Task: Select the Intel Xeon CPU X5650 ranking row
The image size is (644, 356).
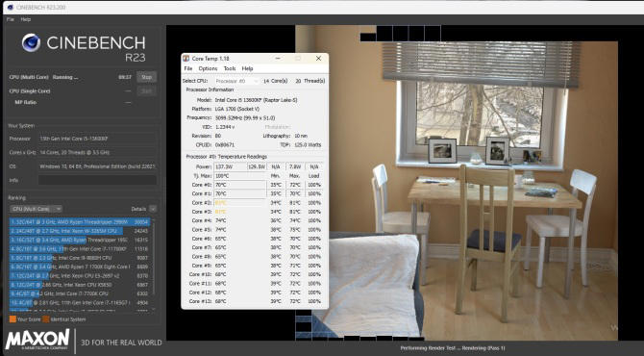Action: (x=80, y=285)
